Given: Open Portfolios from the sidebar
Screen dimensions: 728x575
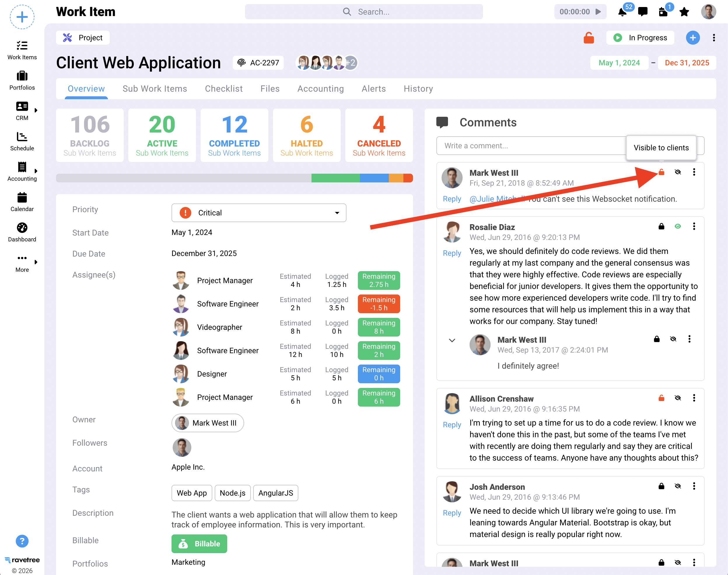Looking at the screenshot, I should (x=22, y=81).
